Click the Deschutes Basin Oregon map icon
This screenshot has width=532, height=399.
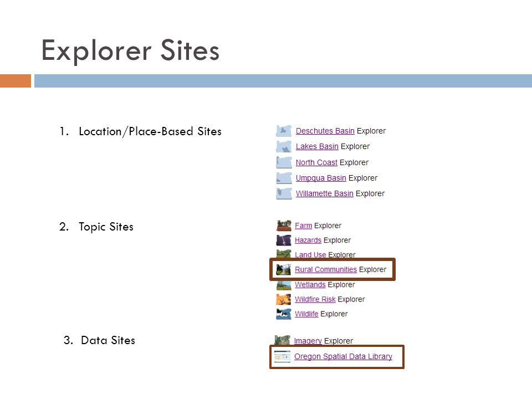284,131
